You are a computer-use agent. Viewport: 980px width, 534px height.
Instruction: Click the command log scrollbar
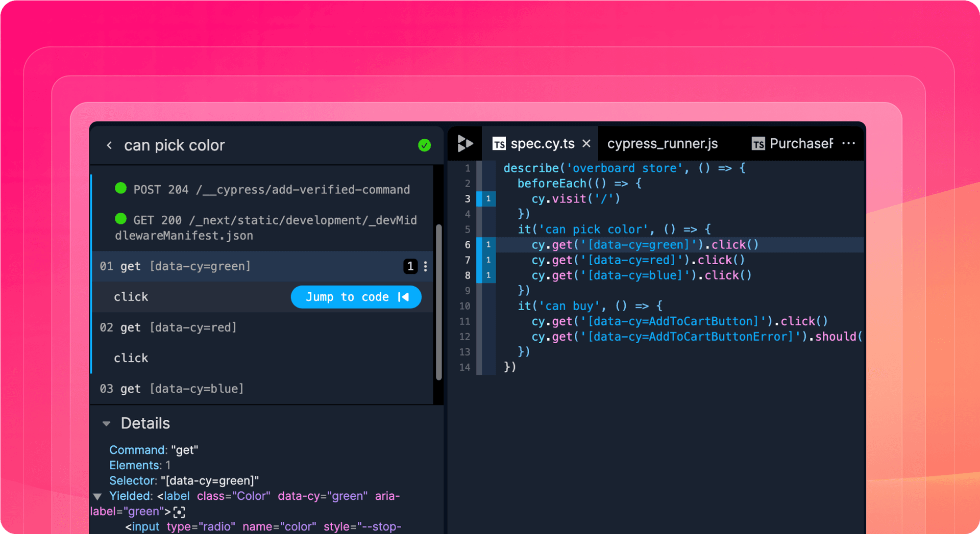click(438, 302)
